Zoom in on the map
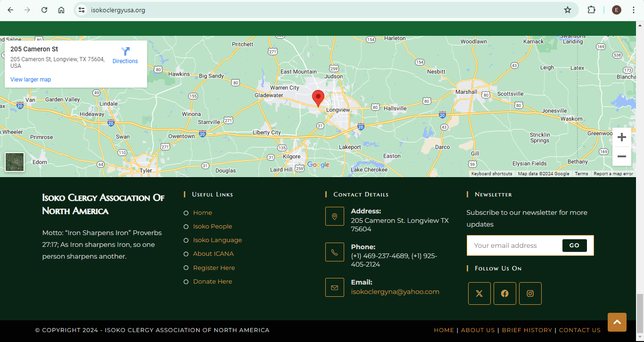The width and height of the screenshot is (644, 342). click(621, 137)
